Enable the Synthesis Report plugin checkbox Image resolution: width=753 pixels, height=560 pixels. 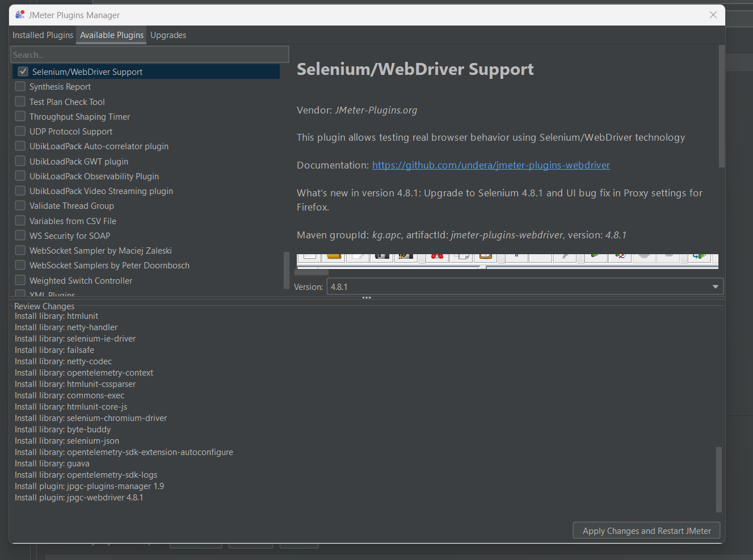click(20, 86)
